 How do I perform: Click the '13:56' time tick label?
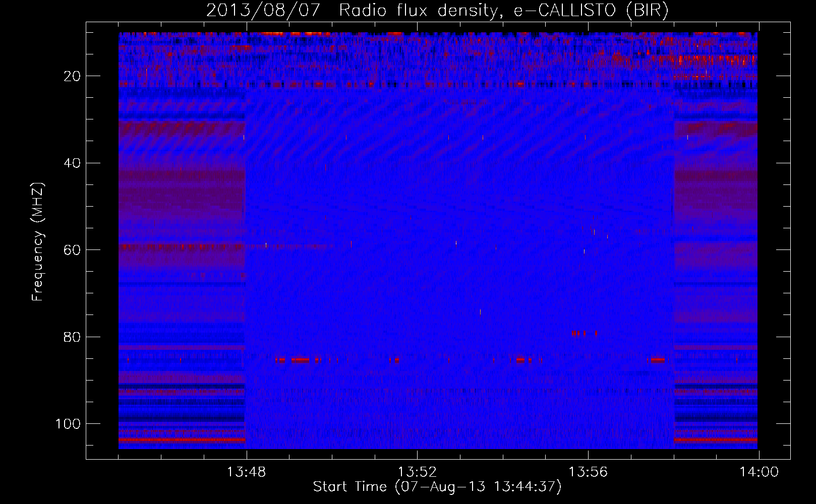pos(588,472)
